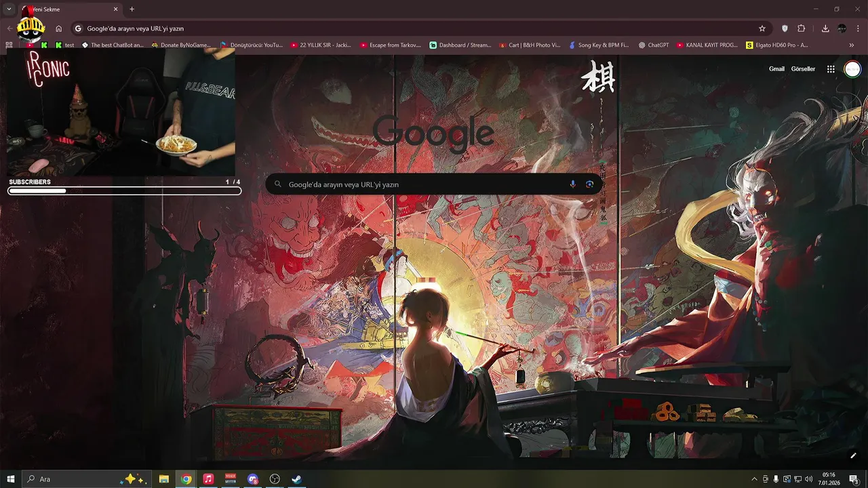Screen dimensions: 868x488
Task: Open Voicemeeter from taskbar
Action: (231, 479)
